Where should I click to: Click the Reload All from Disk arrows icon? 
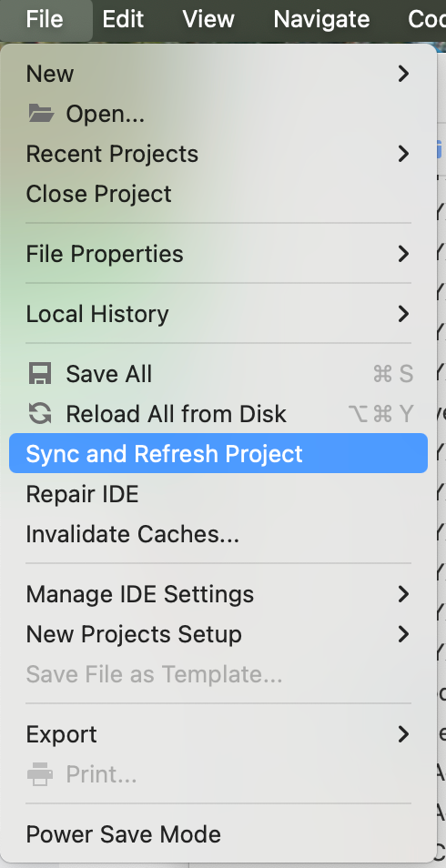coord(40,414)
